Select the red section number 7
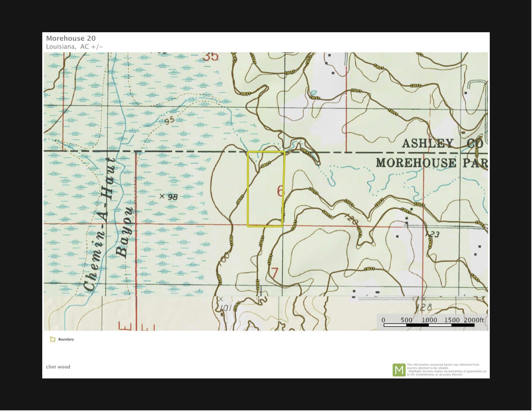 click(274, 273)
